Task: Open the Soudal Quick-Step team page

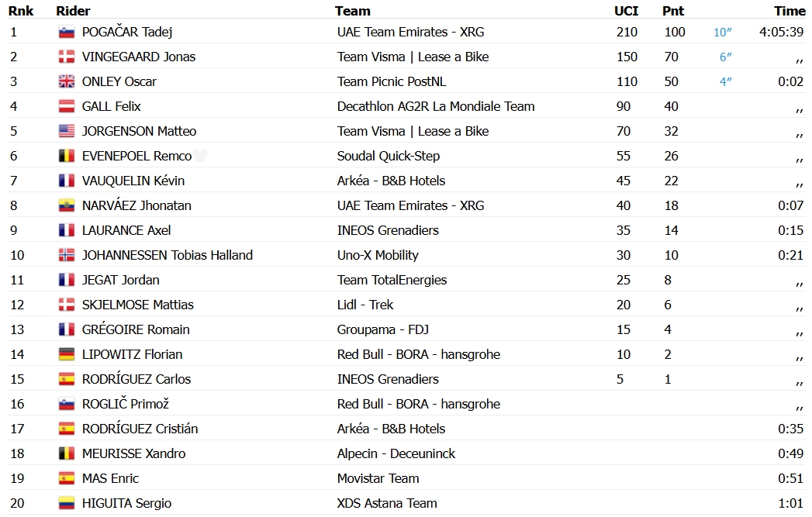Action: point(389,157)
